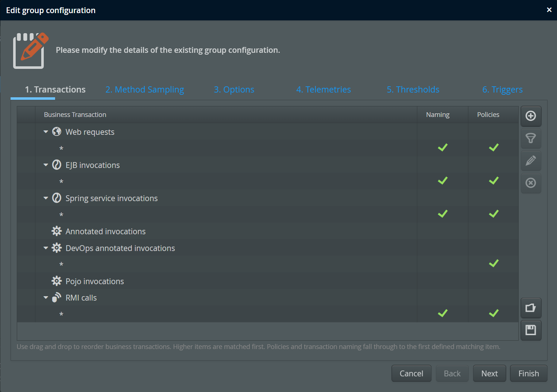The width and height of the screenshot is (557, 392).
Task: Click the globe icon beside Web requests
Action: coord(57,132)
